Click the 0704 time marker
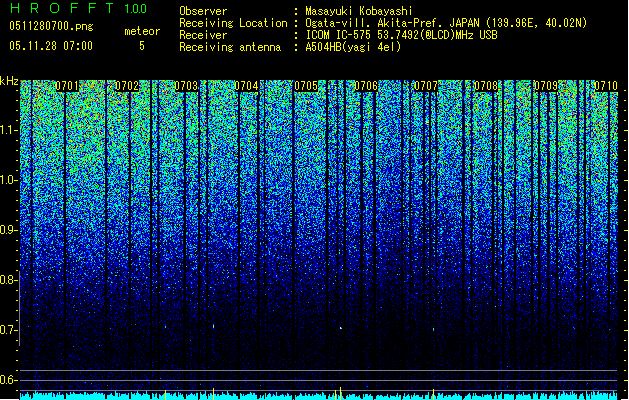 coord(246,86)
